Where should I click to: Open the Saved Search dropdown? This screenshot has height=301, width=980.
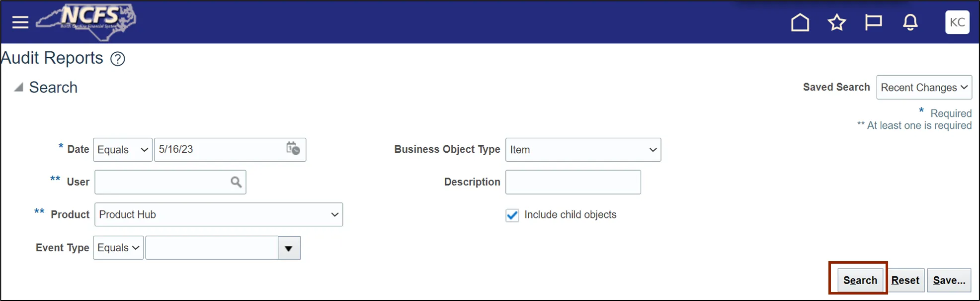[x=924, y=88]
